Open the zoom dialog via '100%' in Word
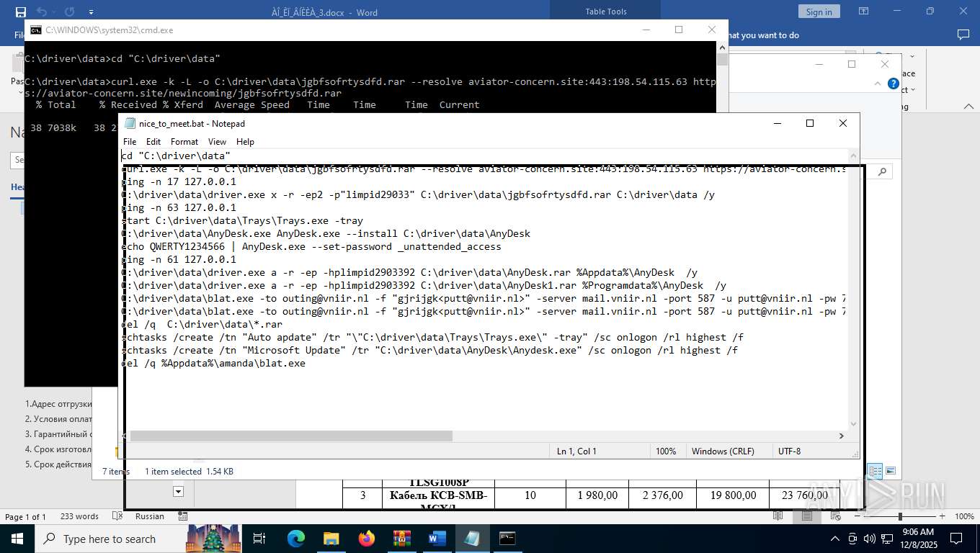 click(x=964, y=517)
